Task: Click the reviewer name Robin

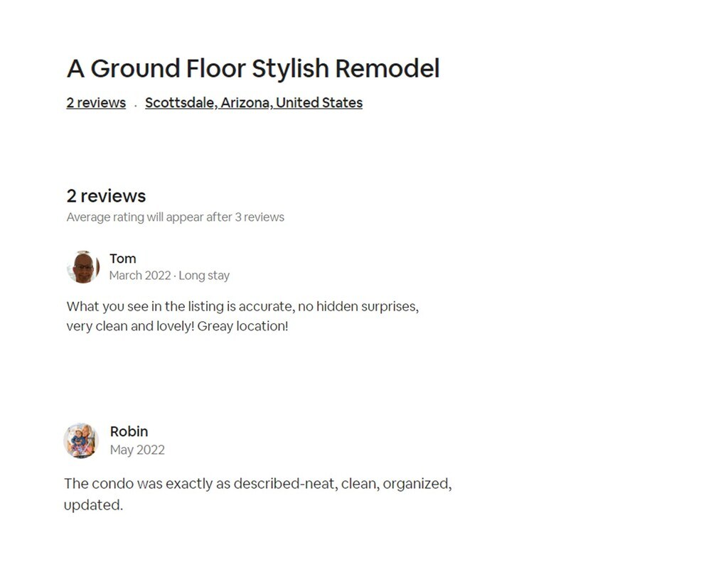Action: pyautogui.click(x=129, y=431)
